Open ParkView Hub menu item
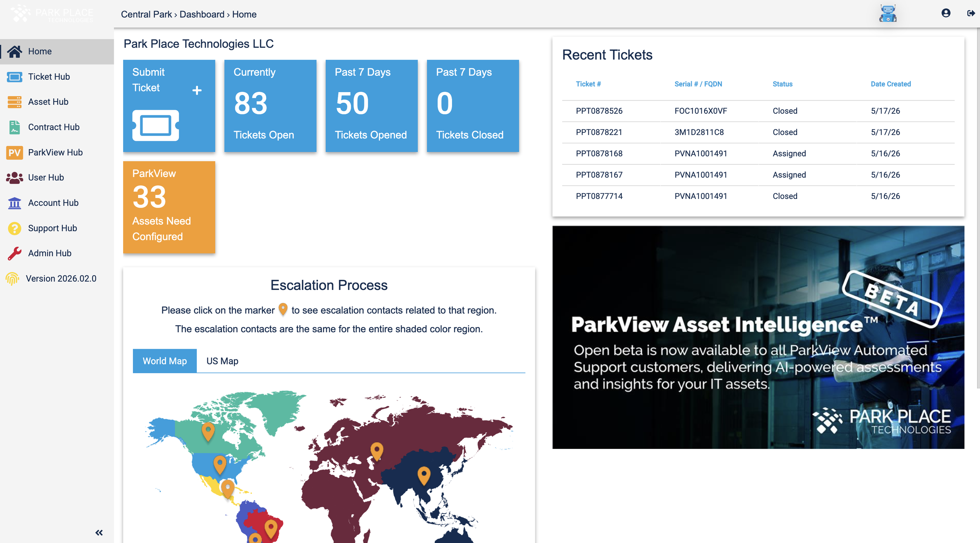 tap(57, 153)
